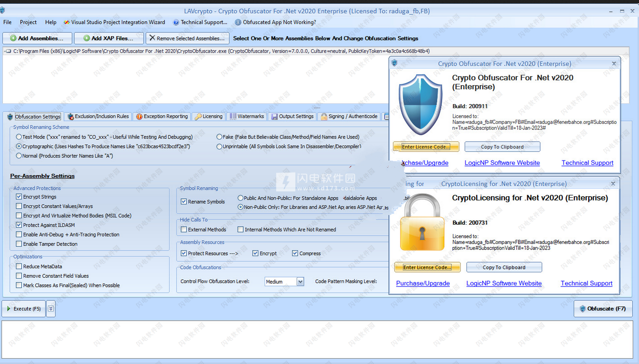Switch to Obfuscation Settings tab
Image resolution: width=639 pixels, height=364 pixels.
[34, 117]
